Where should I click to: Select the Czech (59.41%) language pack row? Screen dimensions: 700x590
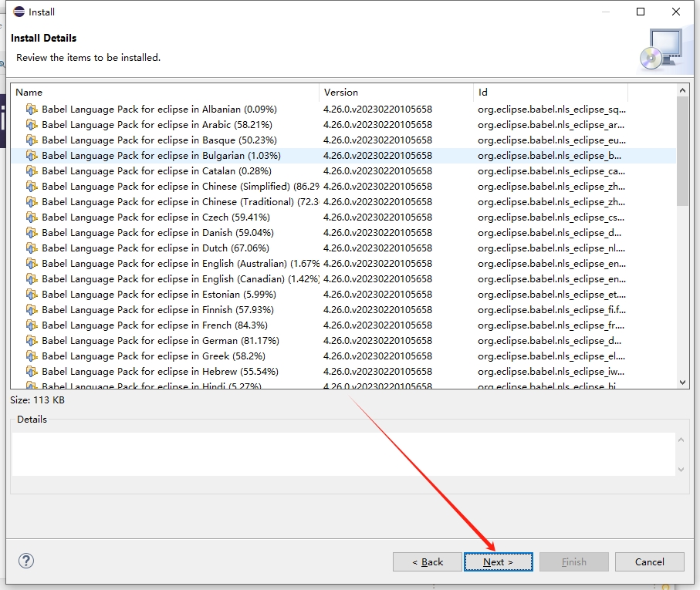[x=343, y=217]
